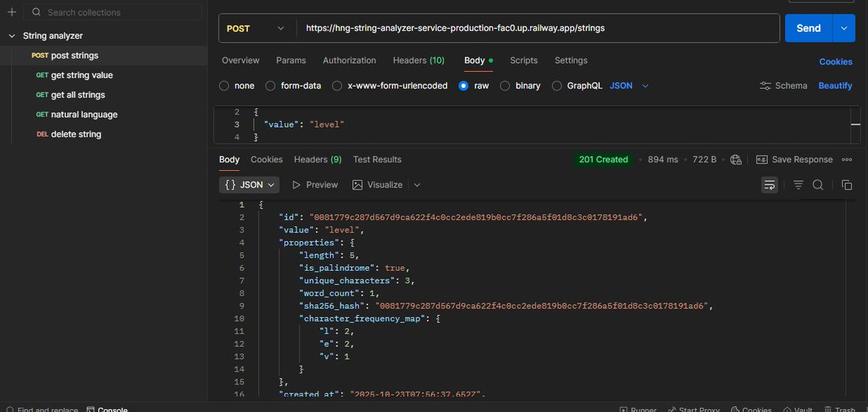868x412 pixels.
Task: Open Trash in the footer
Action: coord(840,409)
